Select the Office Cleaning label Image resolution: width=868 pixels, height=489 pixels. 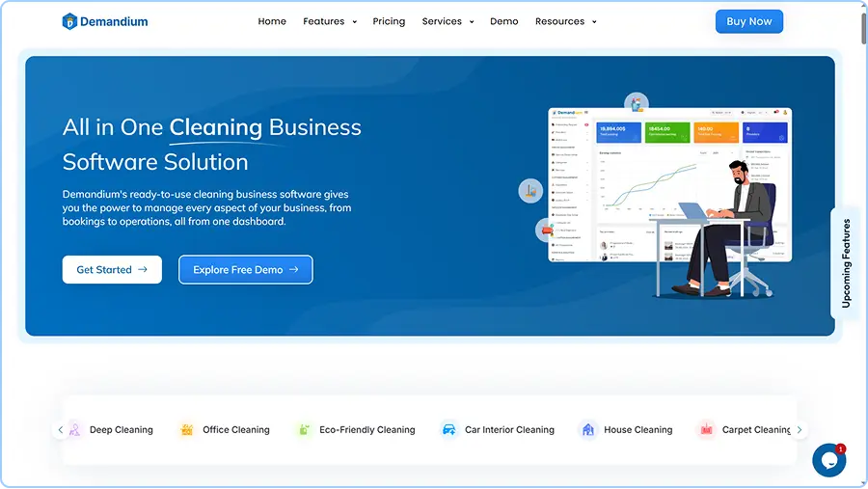pos(236,430)
